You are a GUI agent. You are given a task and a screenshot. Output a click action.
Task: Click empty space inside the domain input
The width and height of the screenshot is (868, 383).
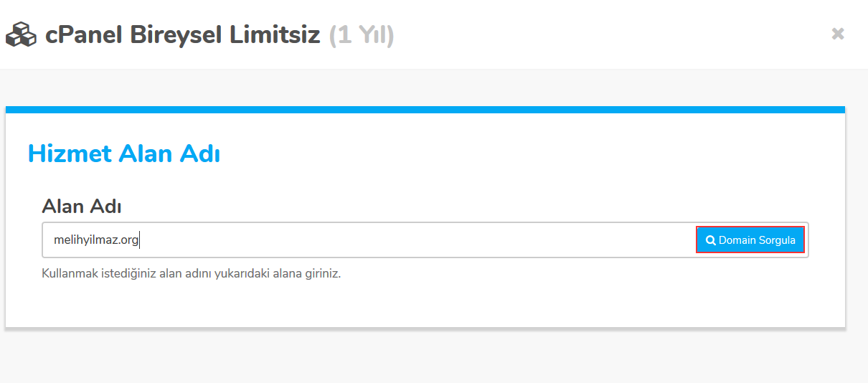click(x=416, y=240)
